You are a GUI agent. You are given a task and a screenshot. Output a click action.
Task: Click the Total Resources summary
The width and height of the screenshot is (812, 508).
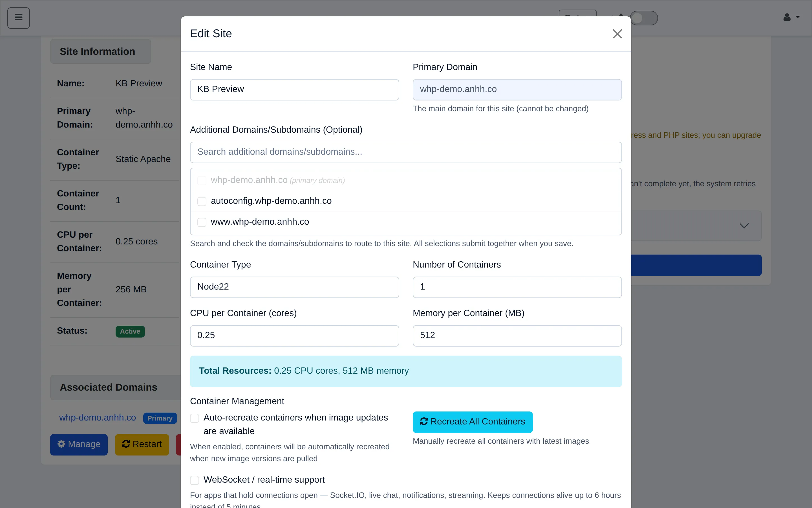tap(406, 371)
